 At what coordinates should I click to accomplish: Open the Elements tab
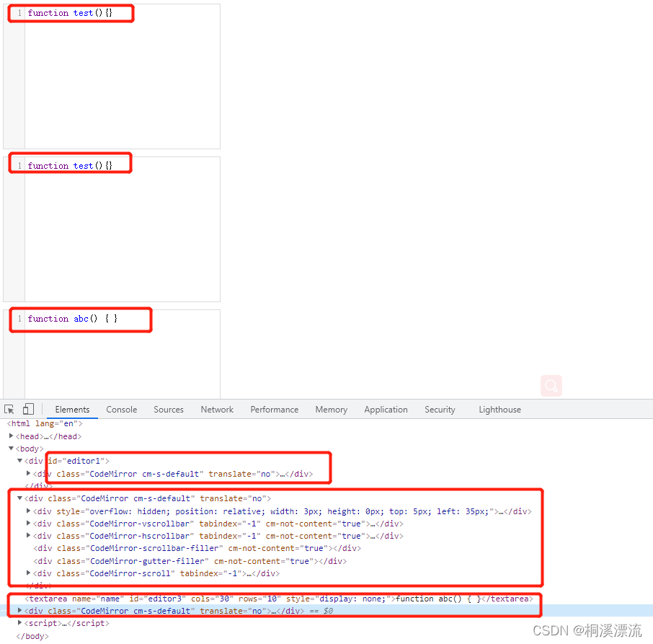click(x=73, y=410)
